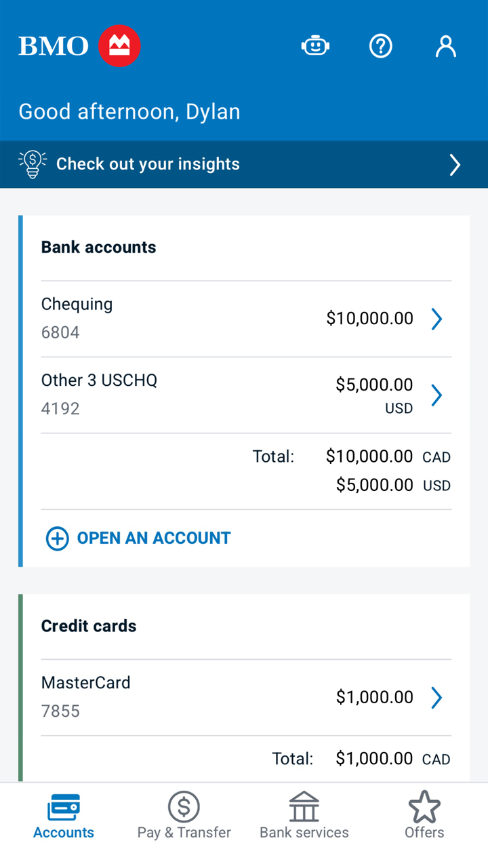Tap the Other 3 USCHQ account name
Image resolution: width=488 pixels, height=868 pixels.
[99, 380]
